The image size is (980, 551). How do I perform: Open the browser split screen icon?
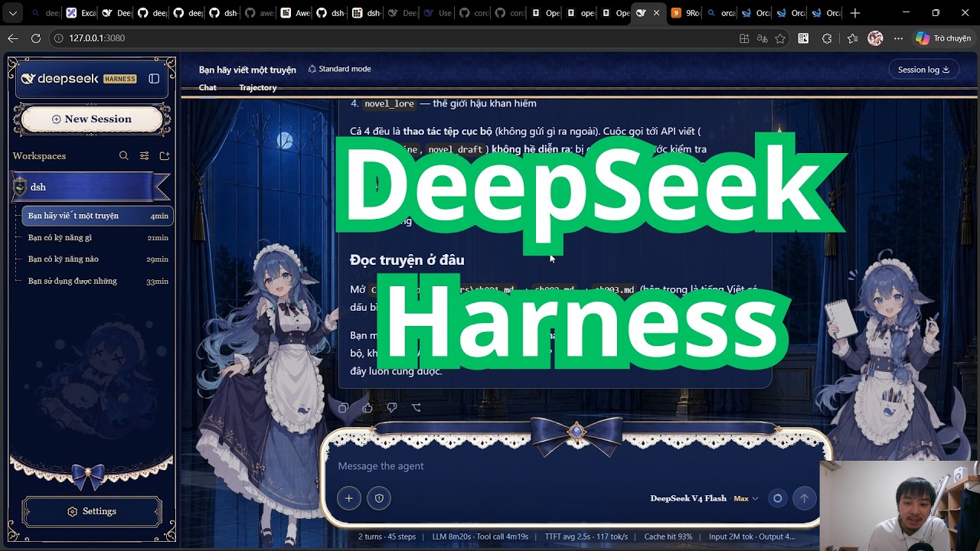(x=744, y=38)
